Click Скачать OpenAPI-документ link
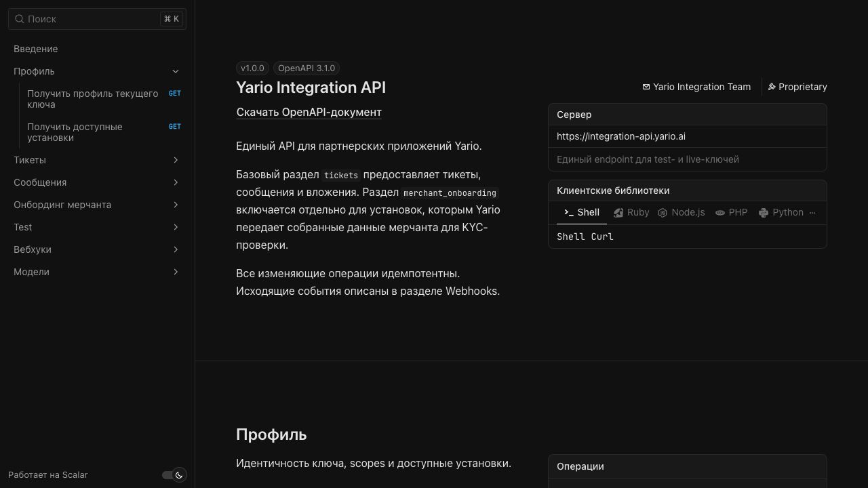 (309, 112)
